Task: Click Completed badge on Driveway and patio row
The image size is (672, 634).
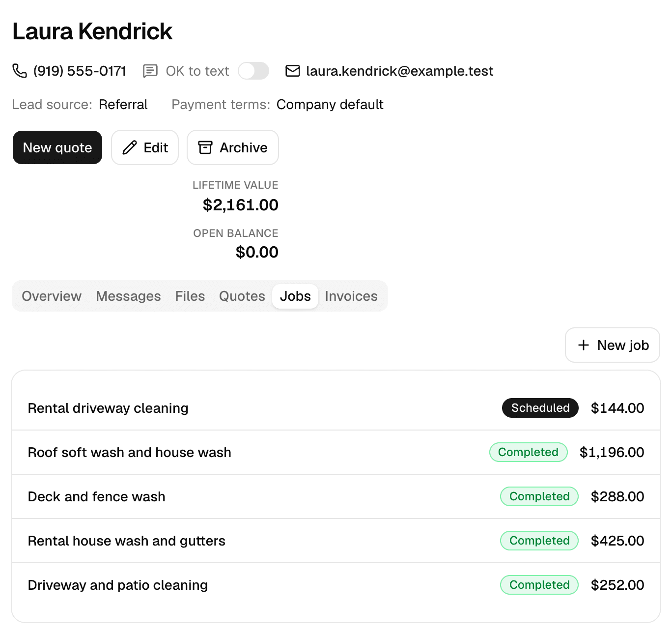Action: click(x=539, y=585)
